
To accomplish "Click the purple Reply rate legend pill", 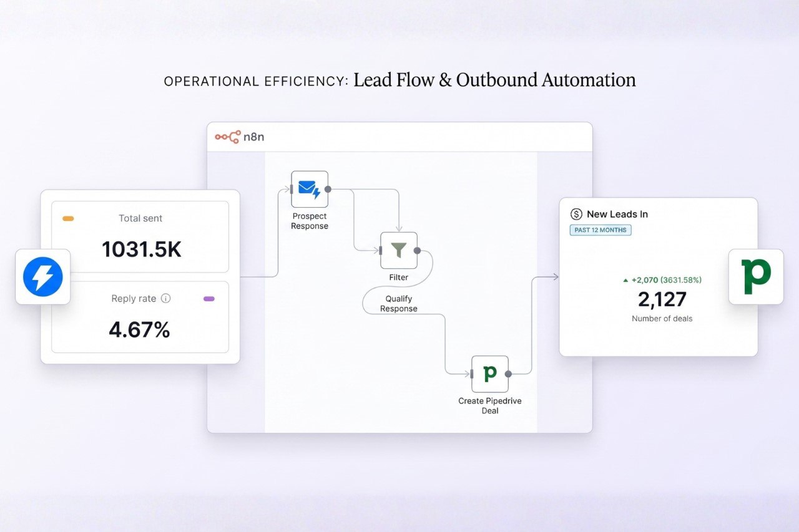I will pyautogui.click(x=209, y=299).
